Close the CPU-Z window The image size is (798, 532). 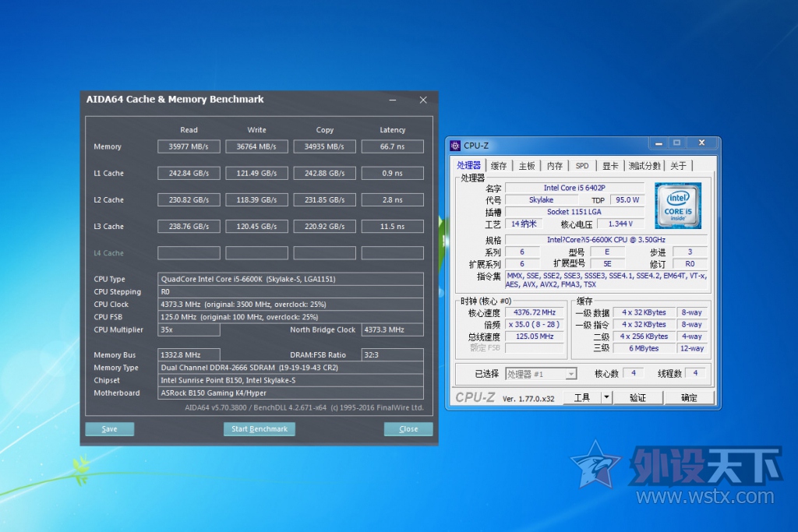point(702,143)
